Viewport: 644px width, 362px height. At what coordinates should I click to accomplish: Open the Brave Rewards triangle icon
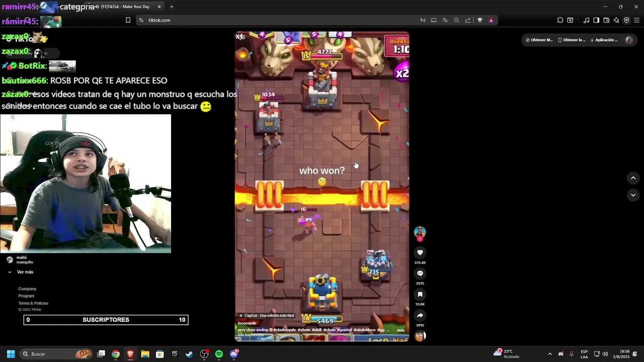point(491,20)
